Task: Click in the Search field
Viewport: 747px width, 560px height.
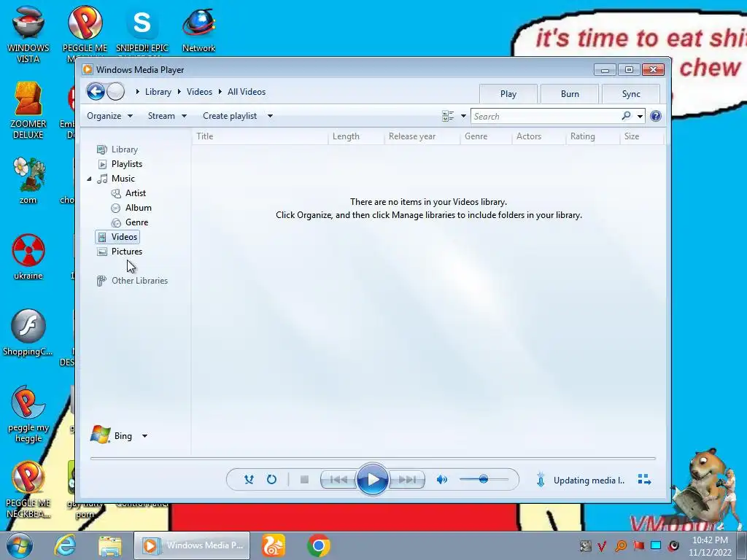Action: click(546, 116)
